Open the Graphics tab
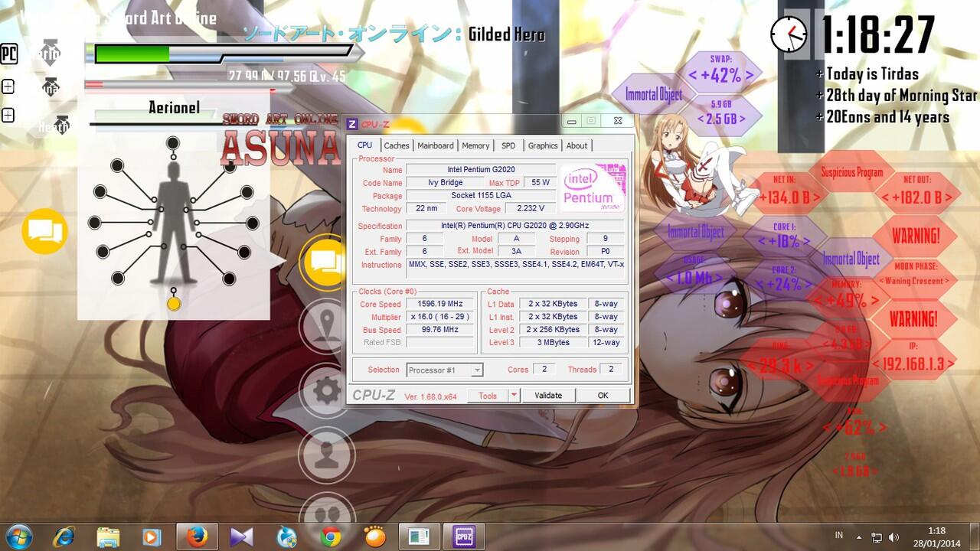Screen dimensions: 980x551 (x=543, y=145)
